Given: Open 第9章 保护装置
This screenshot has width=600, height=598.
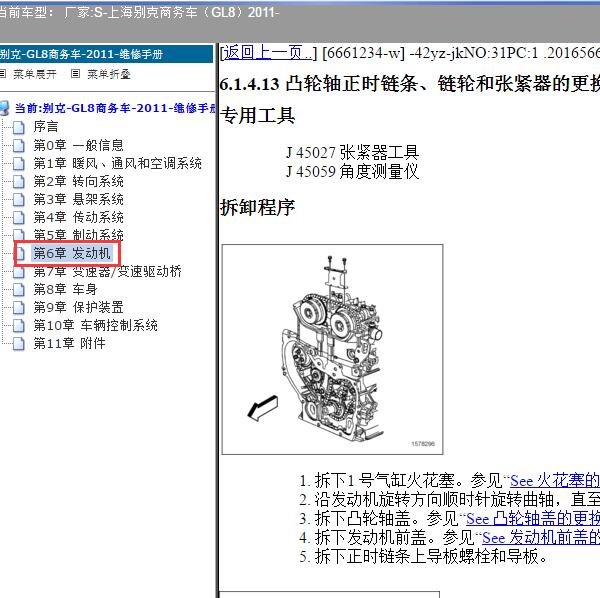Looking at the screenshot, I should pyautogui.click(x=78, y=307).
